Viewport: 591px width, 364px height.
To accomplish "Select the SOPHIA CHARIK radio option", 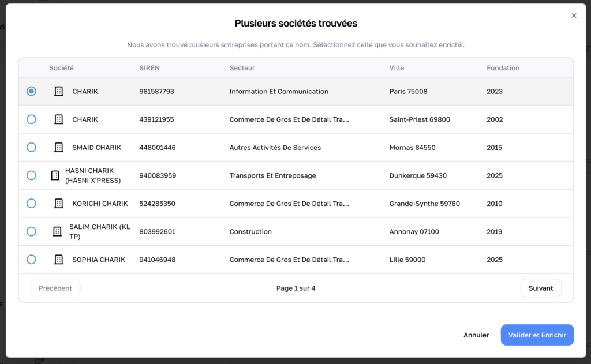I will click(31, 260).
